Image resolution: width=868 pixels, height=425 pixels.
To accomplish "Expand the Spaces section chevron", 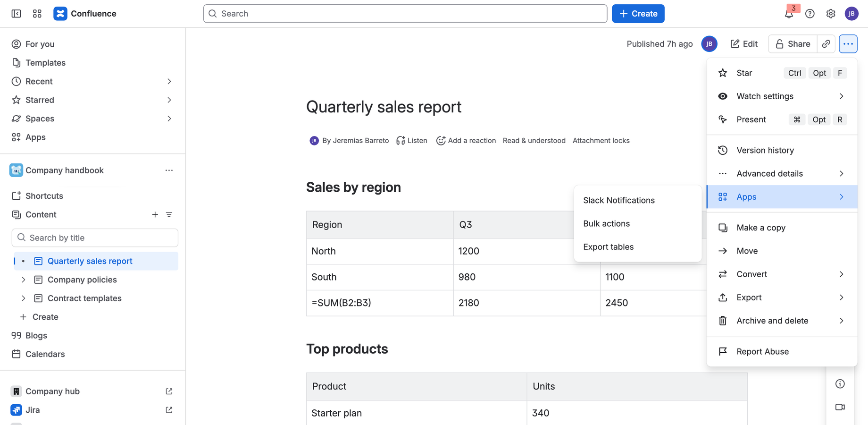I will tap(169, 119).
